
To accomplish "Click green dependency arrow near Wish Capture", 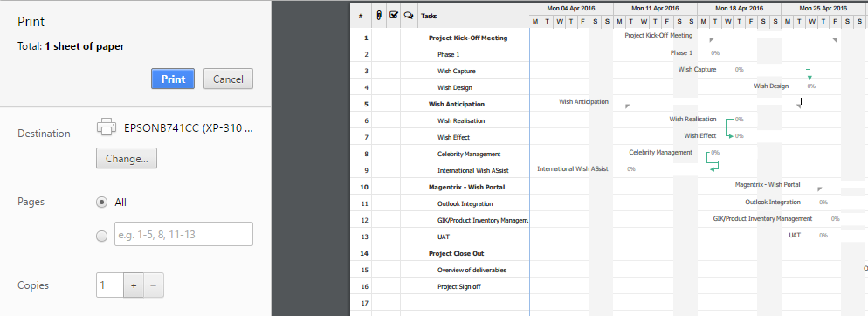I will point(809,74).
